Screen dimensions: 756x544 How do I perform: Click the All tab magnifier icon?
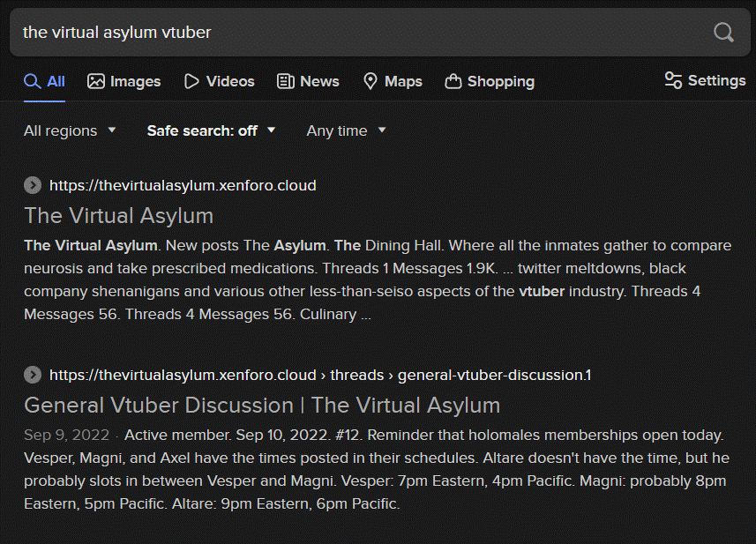click(x=33, y=81)
